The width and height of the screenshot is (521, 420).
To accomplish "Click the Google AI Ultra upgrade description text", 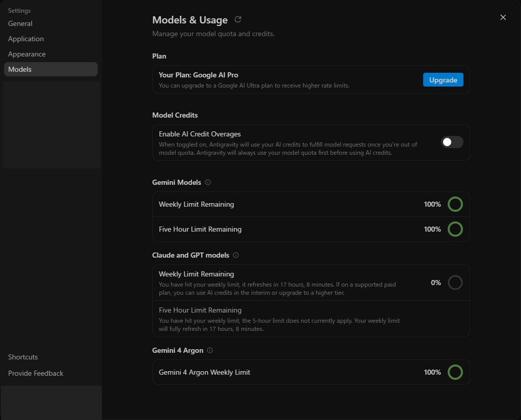I will tap(254, 86).
